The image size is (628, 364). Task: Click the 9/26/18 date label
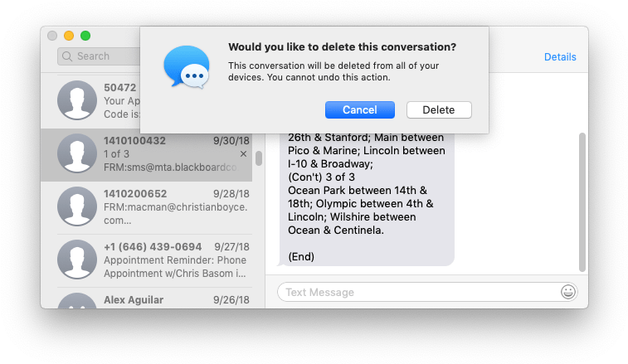[x=231, y=299]
